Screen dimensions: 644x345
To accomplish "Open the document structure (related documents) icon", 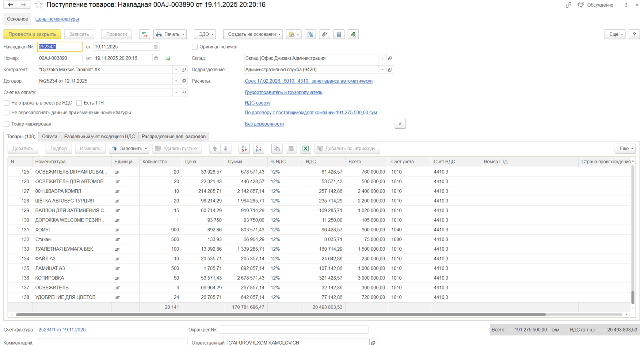I will (310, 34).
